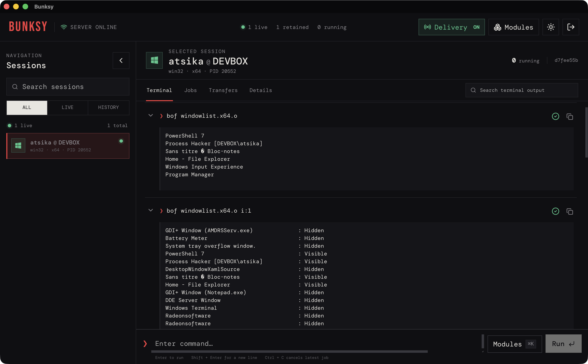Collapse the bof windowlist.x64.o output
This screenshot has height=364, width=588.
click(x=150, y=115)
